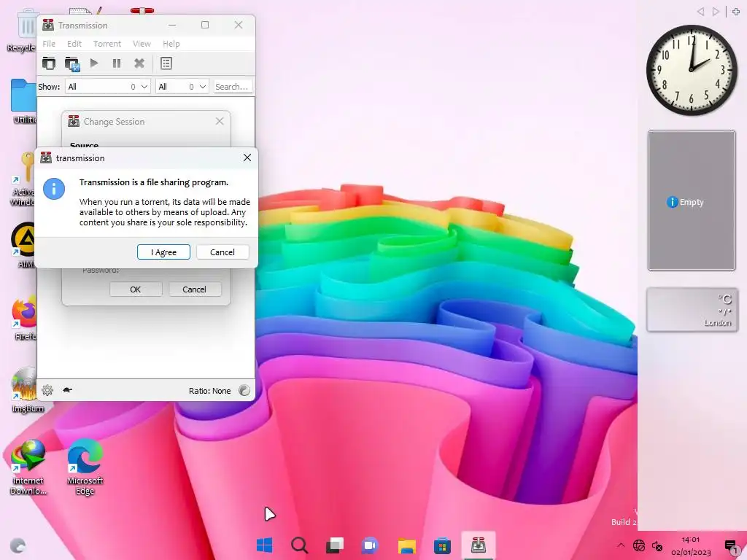The image size is (747, 560).
Task: Open the Edit menu in Transmission
Action: [x=74, y=44]
